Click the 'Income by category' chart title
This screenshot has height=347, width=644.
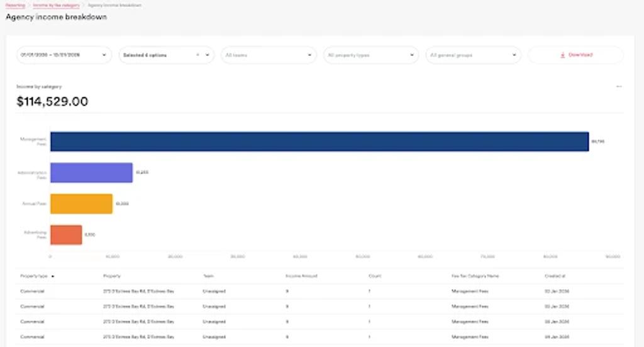[x=39, y=87]
